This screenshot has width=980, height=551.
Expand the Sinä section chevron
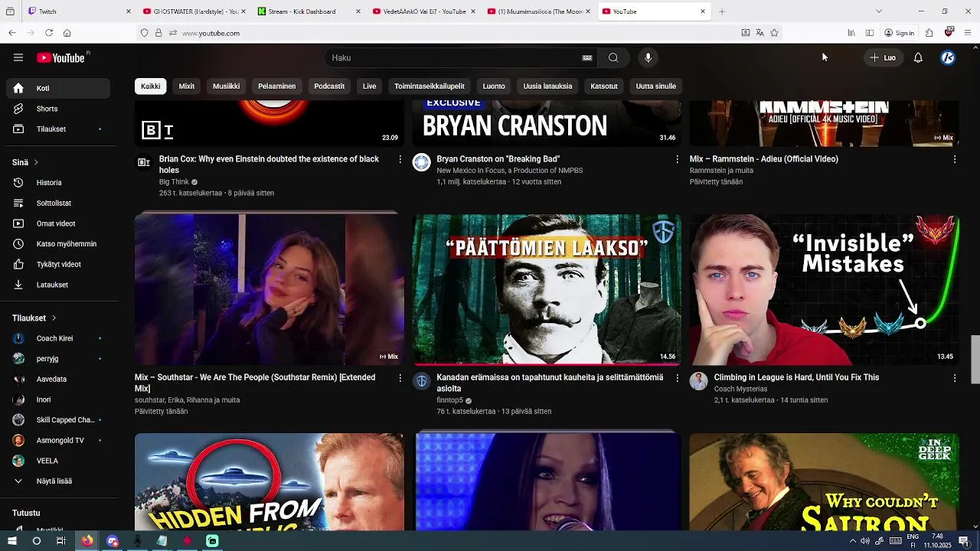click(x=36, y=162)
